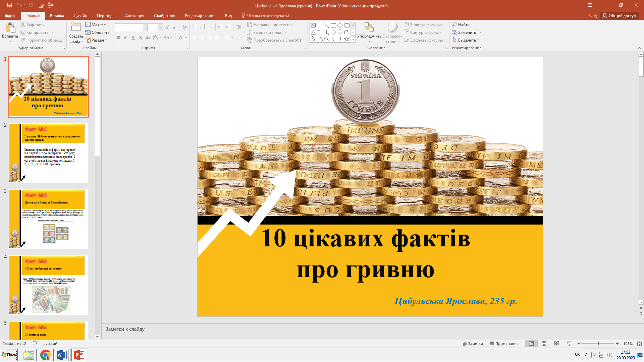Open Word from the taskbar

[62, 355]
